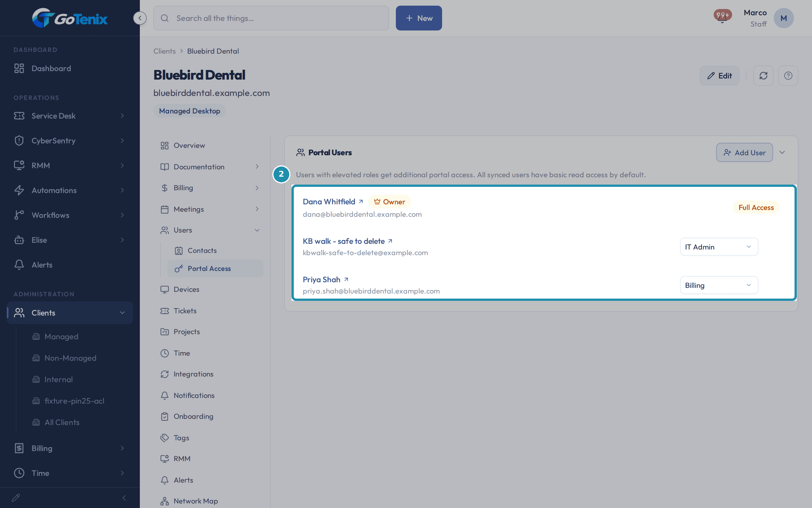This screenshot has width=812, height=508.
Task: Expand the client Billing submenu chevron
Action: point(257,188)
